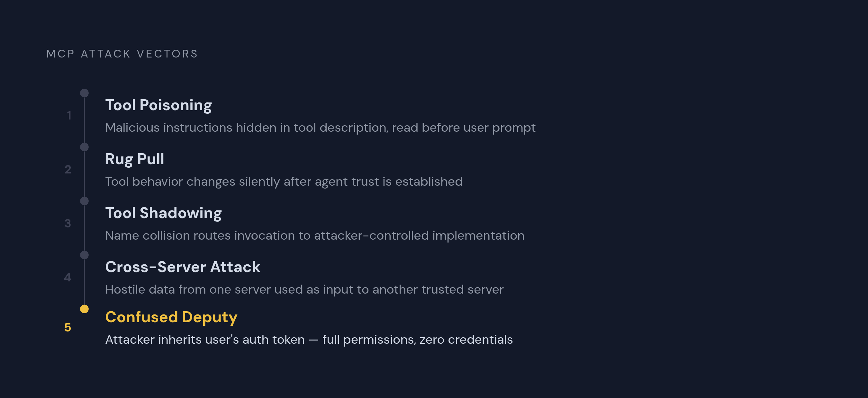Image resolution: width=868 pixels, height=398 pixels.
Task: Click the timeline dot beside Tool Shadowing
Action: (x=84, y=201)
